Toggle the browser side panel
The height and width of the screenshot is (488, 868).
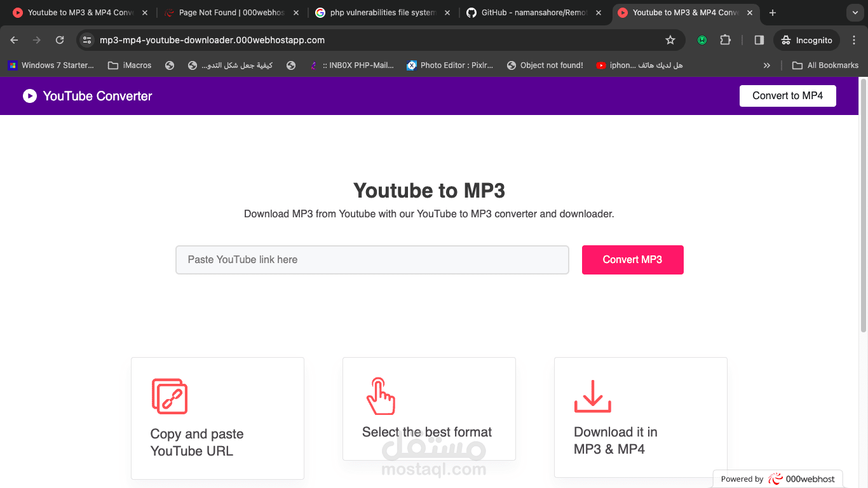(x=758, y=39)
